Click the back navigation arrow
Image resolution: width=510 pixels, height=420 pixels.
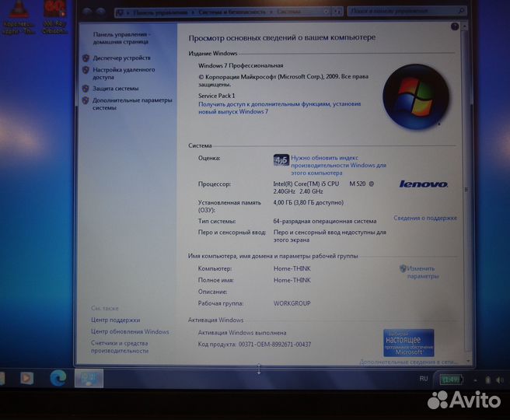click(x=87, y=12)
